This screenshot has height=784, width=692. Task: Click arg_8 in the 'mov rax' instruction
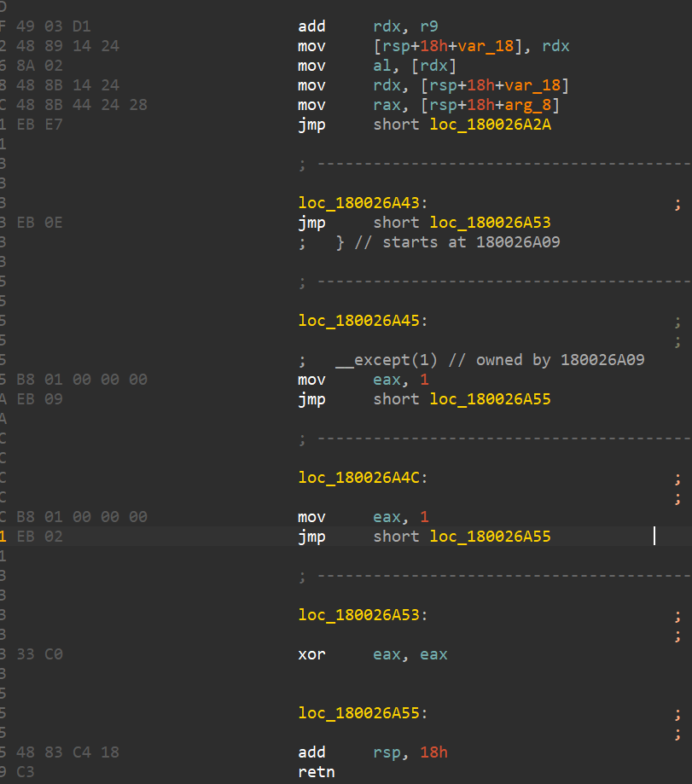[x=527, y=105]
